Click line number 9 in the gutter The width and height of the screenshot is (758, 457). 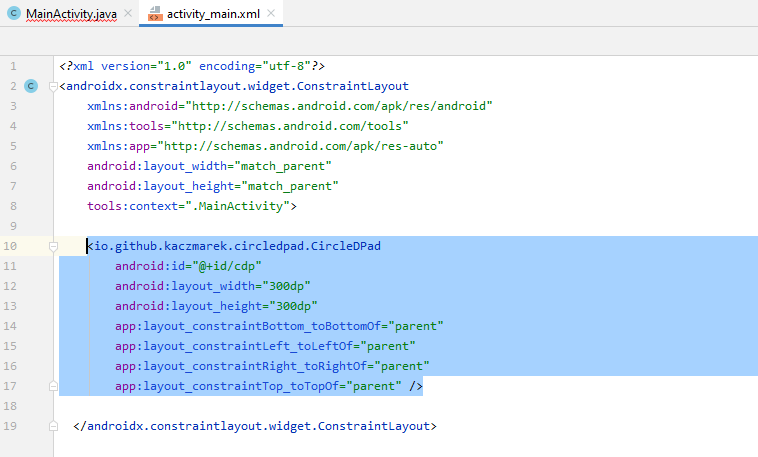13,226
